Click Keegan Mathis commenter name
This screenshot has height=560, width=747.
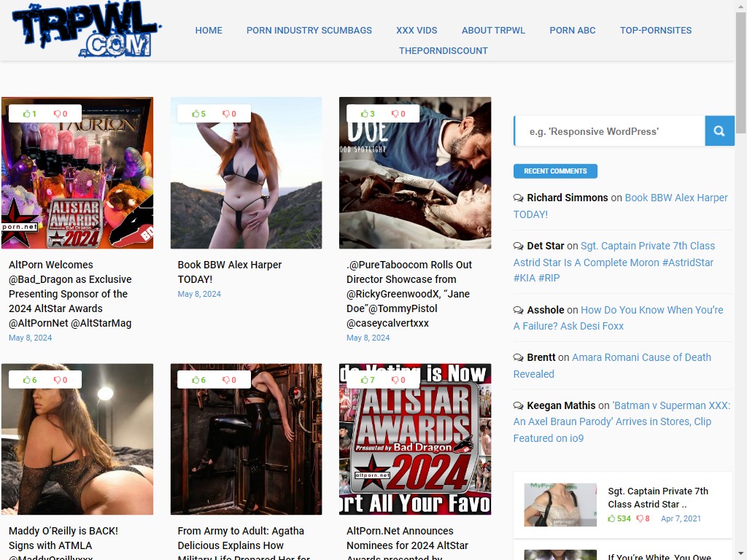[561, 405]
